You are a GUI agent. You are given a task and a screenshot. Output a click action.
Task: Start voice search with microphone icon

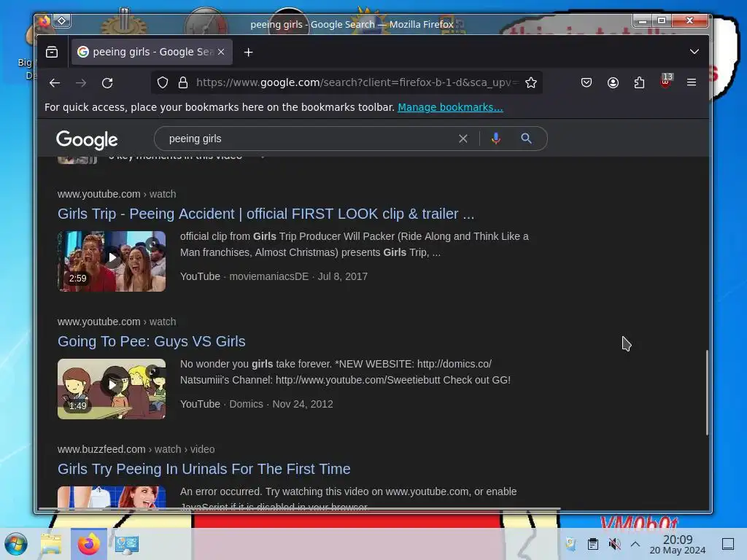point(496,139)
